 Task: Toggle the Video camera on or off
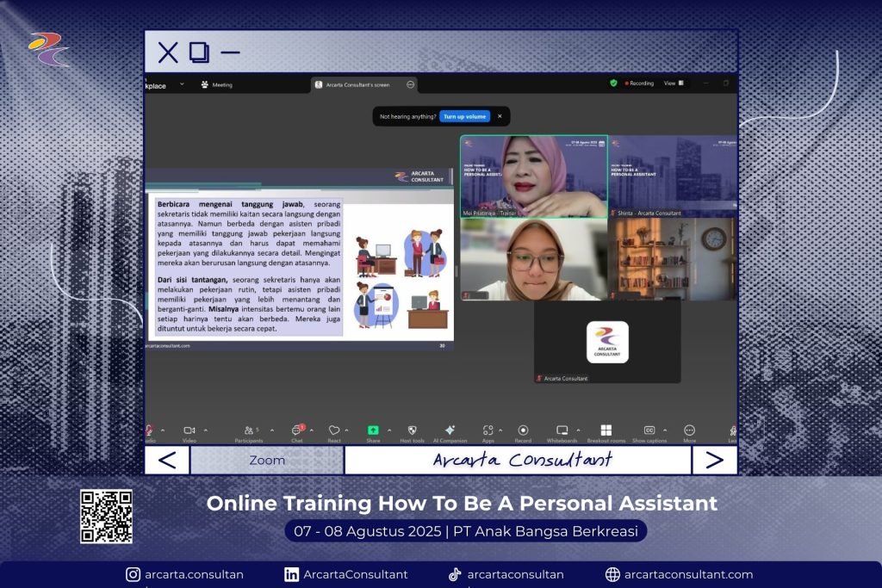coord(189,430)
